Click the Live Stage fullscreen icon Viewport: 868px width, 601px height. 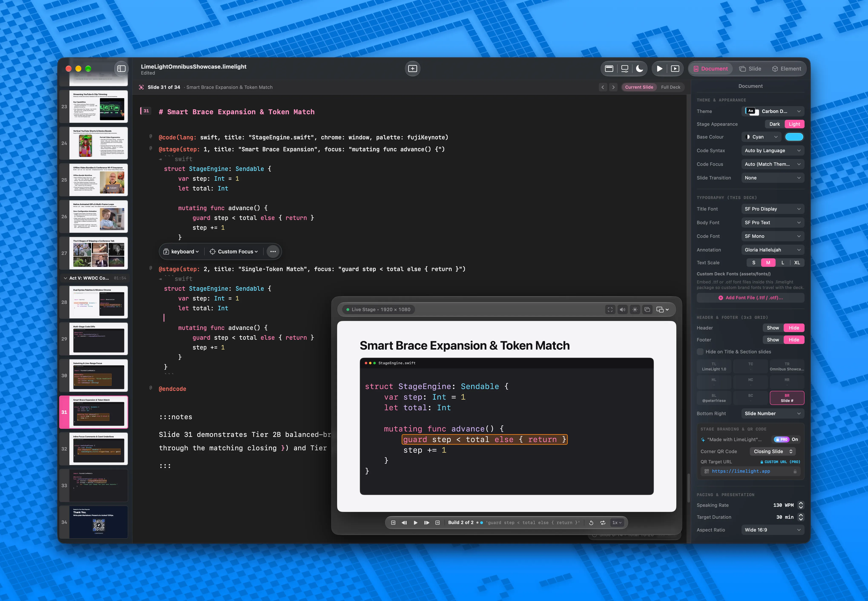point(610,309)
